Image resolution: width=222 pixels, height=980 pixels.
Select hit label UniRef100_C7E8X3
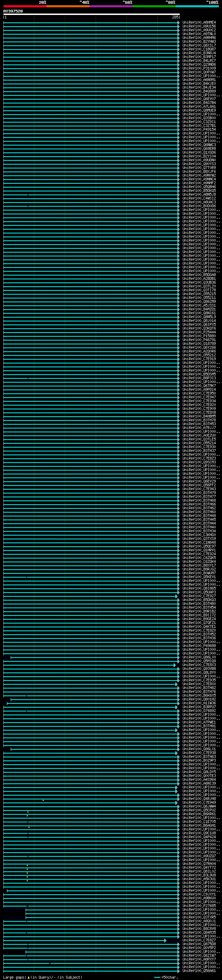coord(199,665)
